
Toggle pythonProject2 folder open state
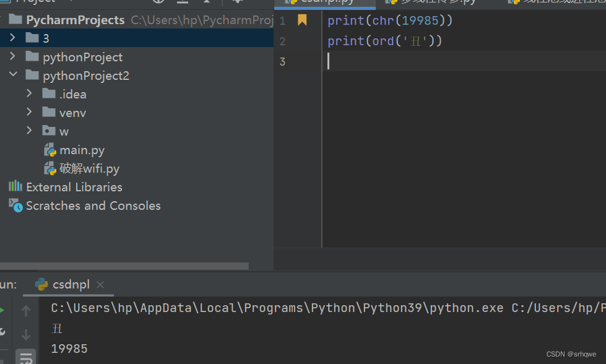point(12,75)
